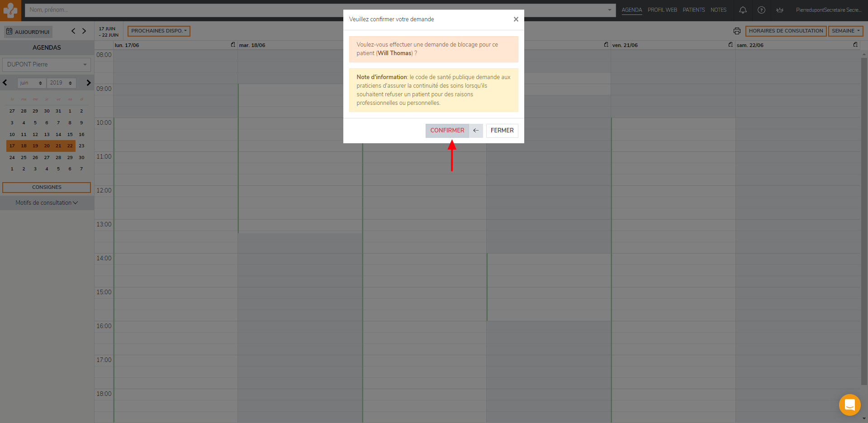Go to the previous month in the mini calendar

click(5, 83)
